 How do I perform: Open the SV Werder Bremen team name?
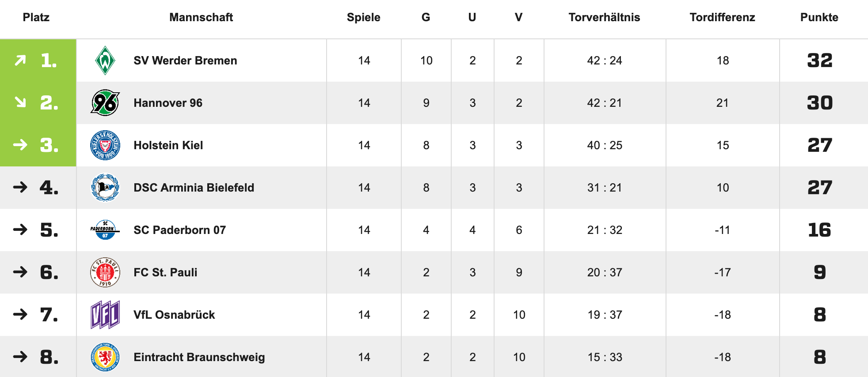coord(185,60)
